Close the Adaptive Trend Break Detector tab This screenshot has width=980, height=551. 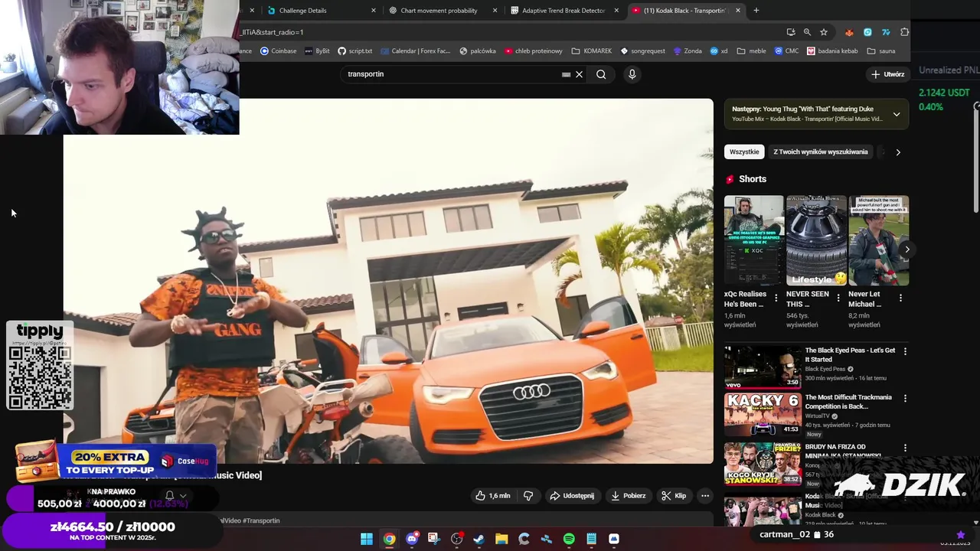click(x=618, y=11)
